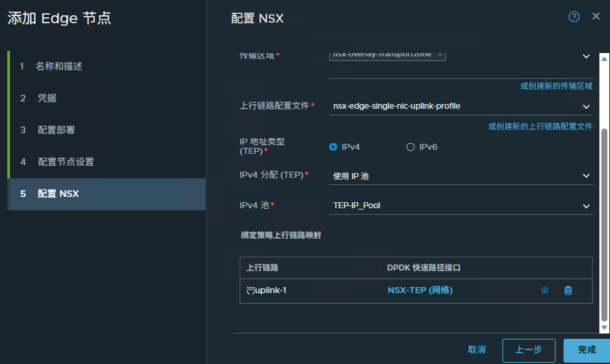Go to step 2 凭据
The width and height of the screenshot is (610, 364).
click(x=47, y=98)
